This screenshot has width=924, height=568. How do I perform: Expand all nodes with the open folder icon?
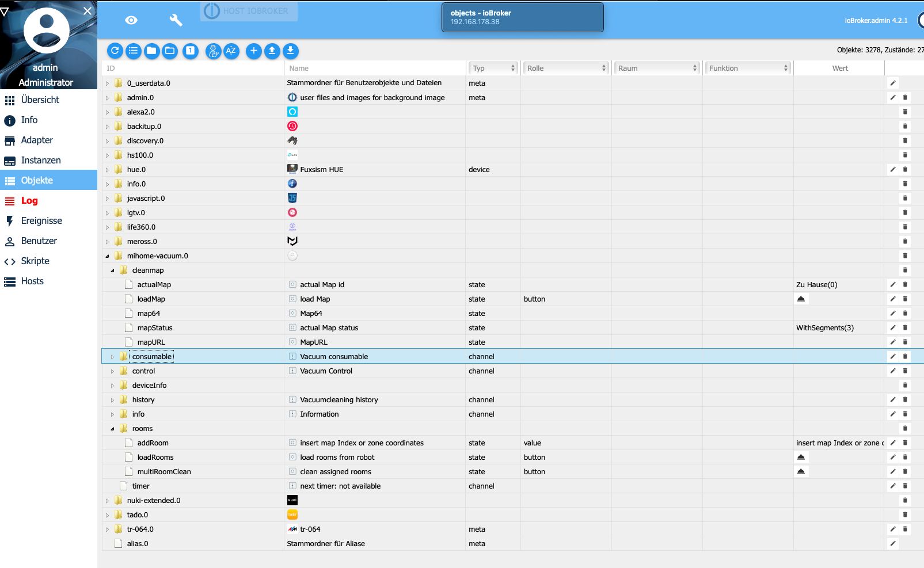(x=170, y=51)
